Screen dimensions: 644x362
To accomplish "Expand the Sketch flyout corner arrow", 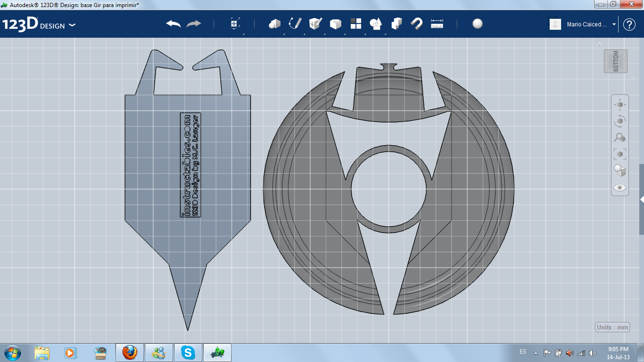I will [x=304, y=34].
